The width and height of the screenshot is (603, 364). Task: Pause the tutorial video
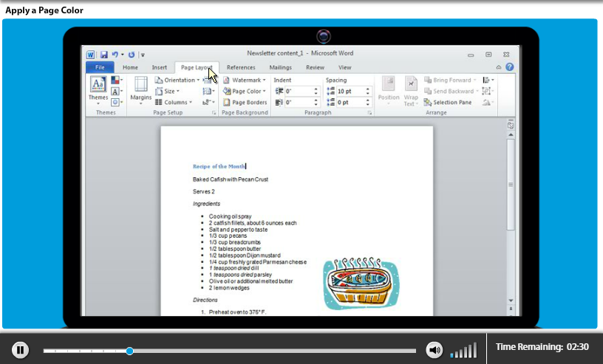(21, 350)
